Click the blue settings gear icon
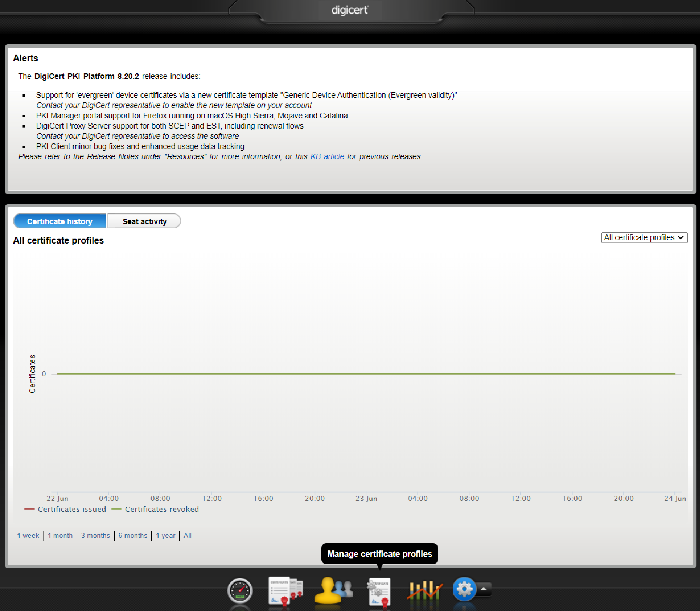Screen dimensions: 700x611 [x=464, y=589]
